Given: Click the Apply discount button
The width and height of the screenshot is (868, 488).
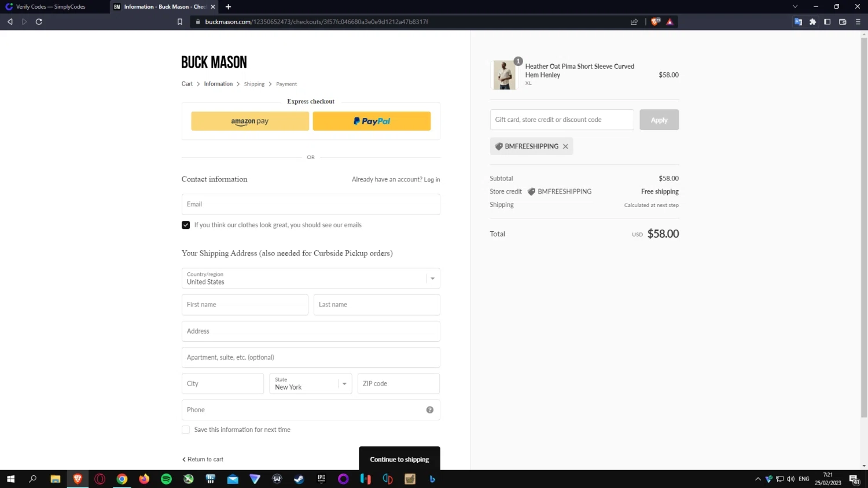Looking at the screenshot, I should [x=659, y=120].
